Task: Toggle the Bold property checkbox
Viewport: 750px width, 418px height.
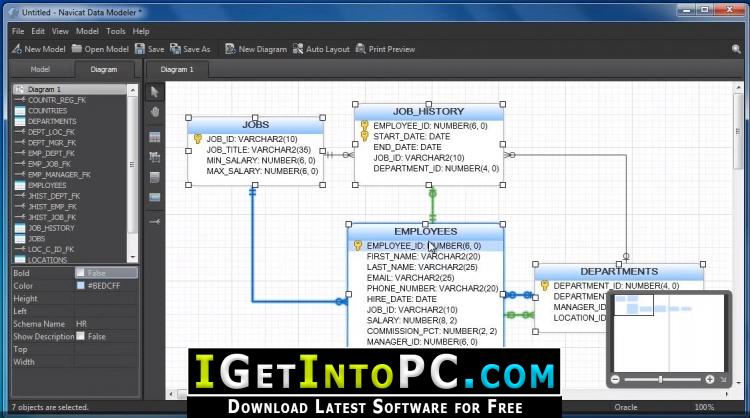Action: (81, 273)
